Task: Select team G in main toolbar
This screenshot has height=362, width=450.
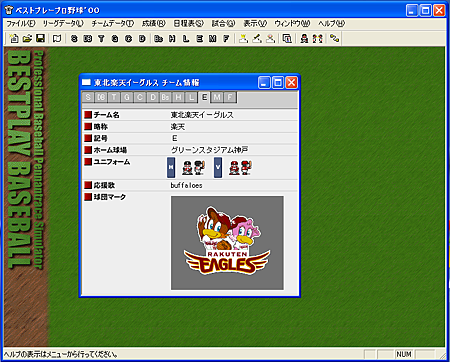Action: coord(115,39)
